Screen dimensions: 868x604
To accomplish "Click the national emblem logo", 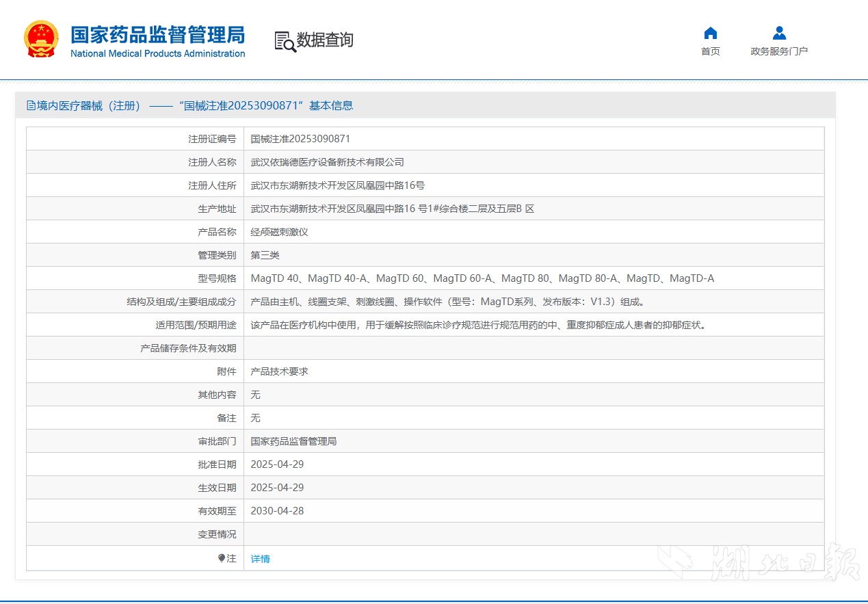I will tap(42, 39).
